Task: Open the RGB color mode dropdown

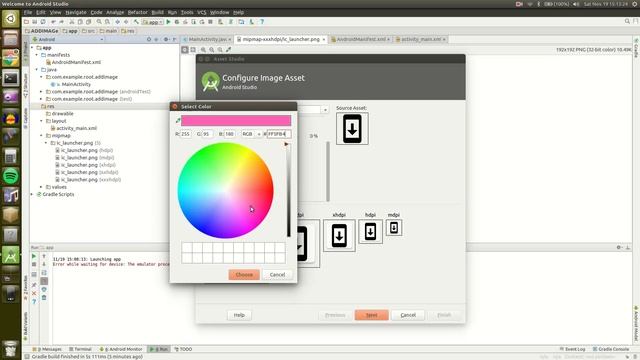Action: click(251, 134)
